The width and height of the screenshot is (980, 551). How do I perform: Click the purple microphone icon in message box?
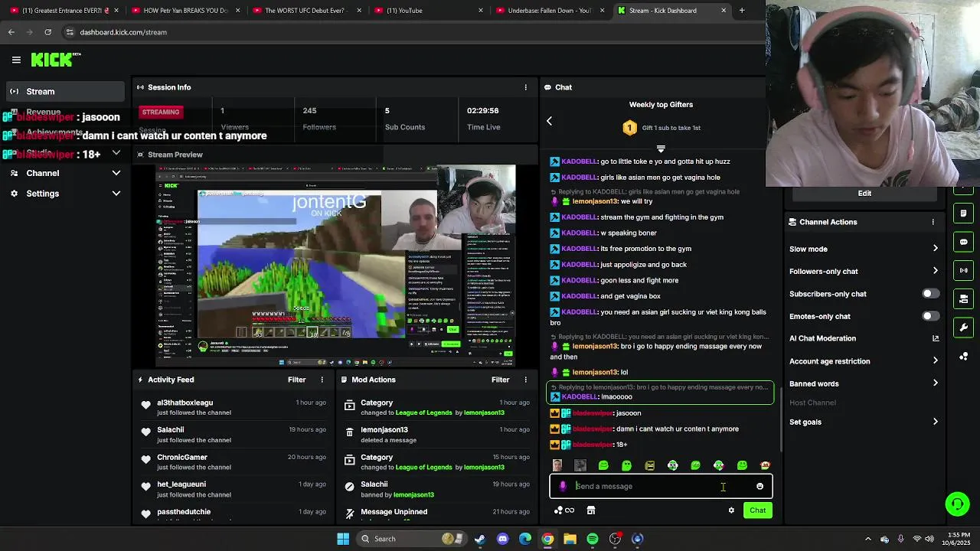point(563,486)
